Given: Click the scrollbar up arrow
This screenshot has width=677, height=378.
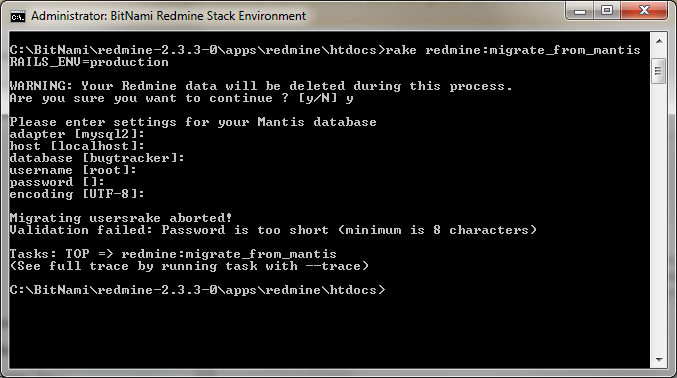Looking at the screenshot, I should pos(659,41).
